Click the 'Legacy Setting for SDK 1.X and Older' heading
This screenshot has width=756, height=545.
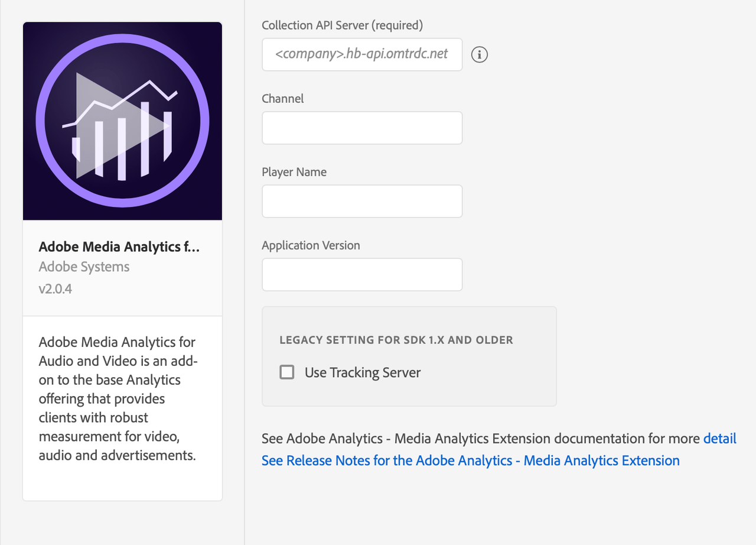pos(396,340)
